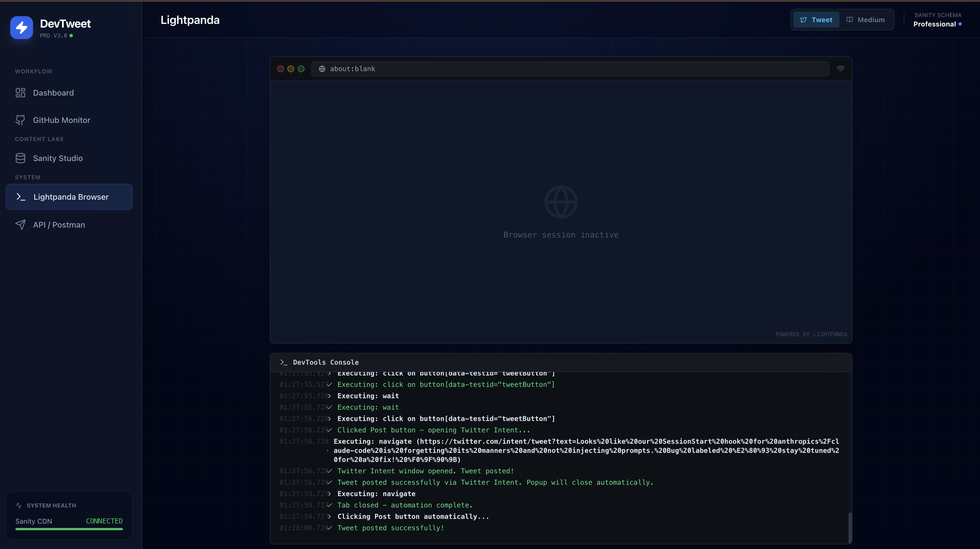This screenshot has height=549, width=980.
Task: Click the Twitter intent URL log line
Action: (x=586, y=451)
